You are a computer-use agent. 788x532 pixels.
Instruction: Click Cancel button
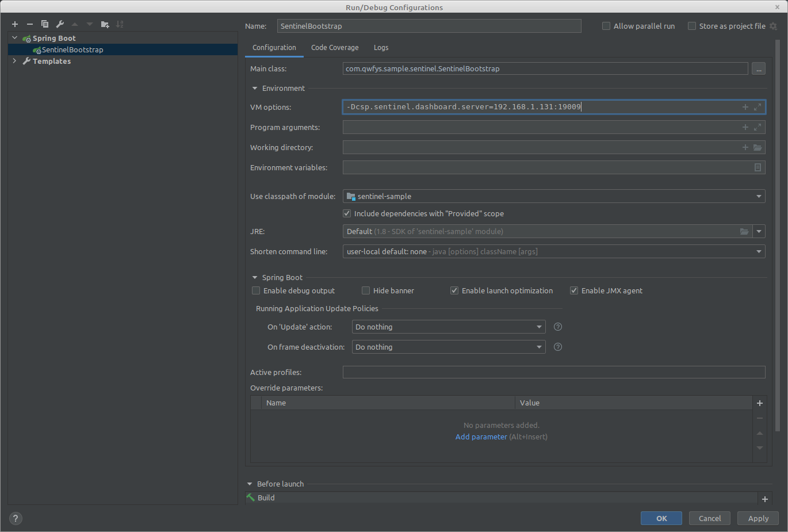[710, 518]
